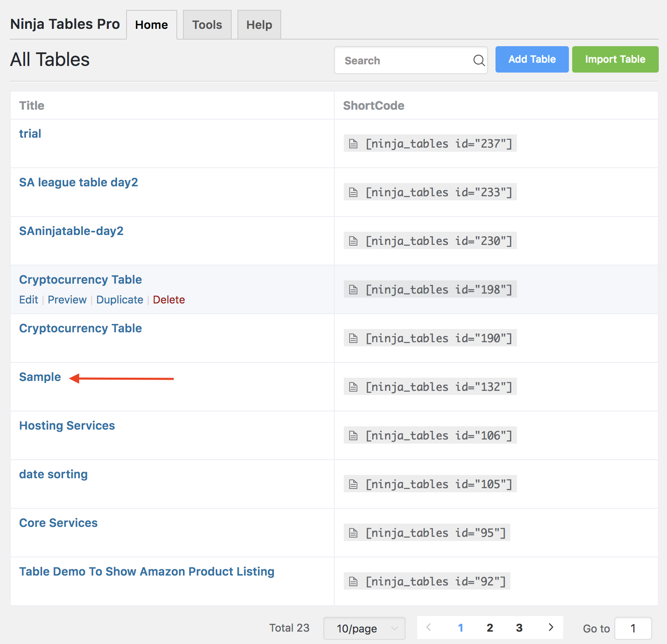This screenshot has height=644, width=667.
Task: Copy SAninjatable-day2 shortcode via its document icon
Action: coord(353,240)
